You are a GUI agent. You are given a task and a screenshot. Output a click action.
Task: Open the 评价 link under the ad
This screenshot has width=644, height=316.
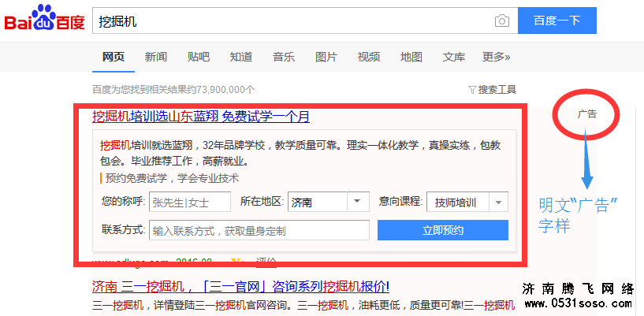pos(266,262)
